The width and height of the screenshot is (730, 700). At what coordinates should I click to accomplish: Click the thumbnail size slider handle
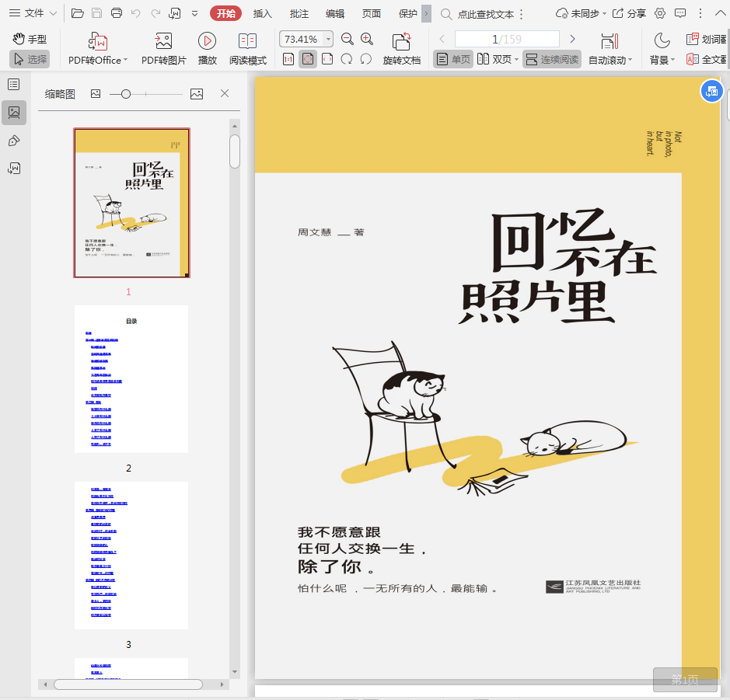point(126,93)
